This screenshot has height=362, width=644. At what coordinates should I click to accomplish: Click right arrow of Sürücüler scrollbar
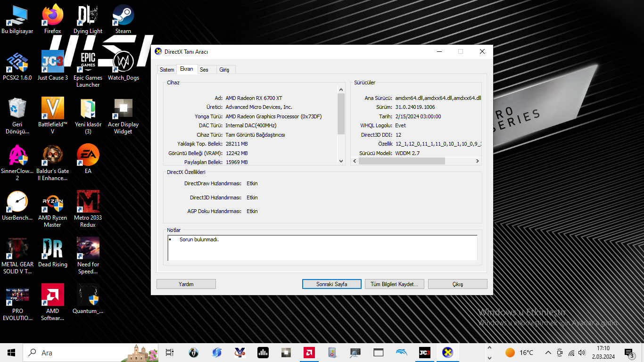point(477,161)
